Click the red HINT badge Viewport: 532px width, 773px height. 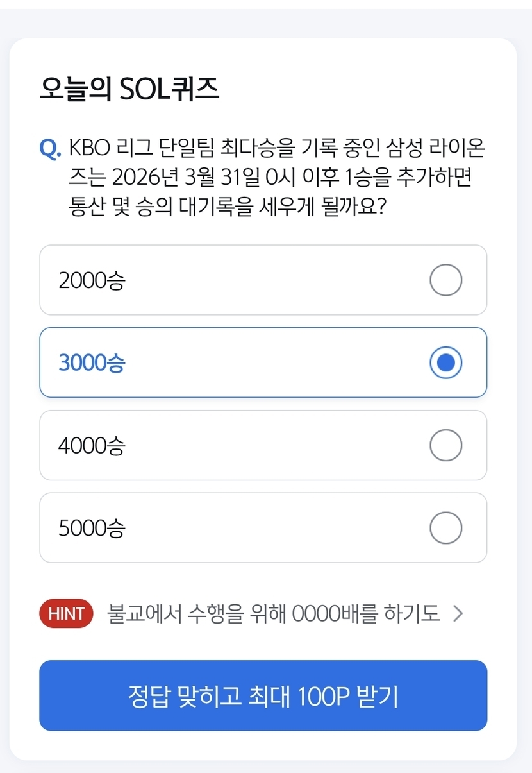point(66,614)
